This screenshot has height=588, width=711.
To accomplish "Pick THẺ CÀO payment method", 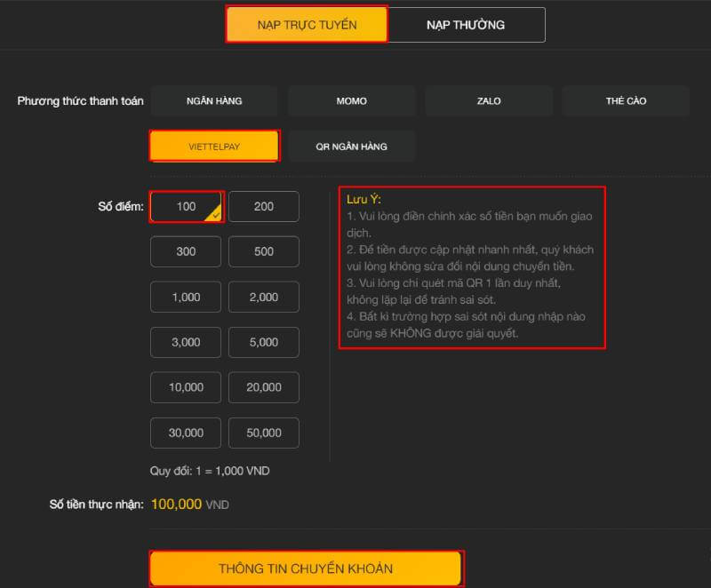I will pyautogui.click(x=626, y=101).
